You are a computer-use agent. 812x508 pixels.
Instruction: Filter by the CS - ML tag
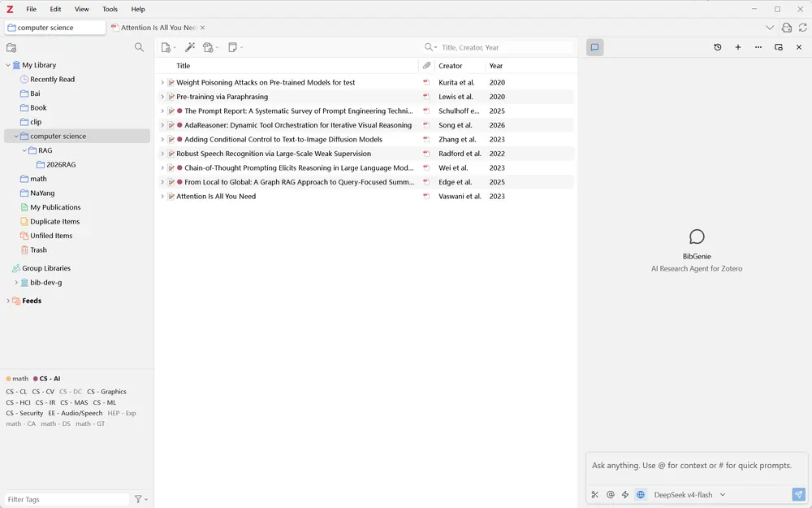click(105, 403)
